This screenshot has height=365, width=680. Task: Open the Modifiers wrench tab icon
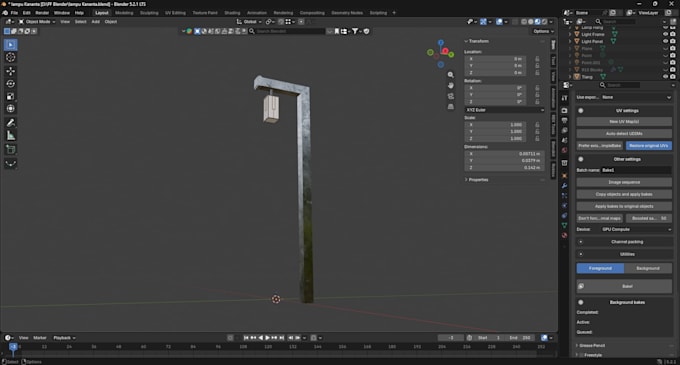point(564,186)
